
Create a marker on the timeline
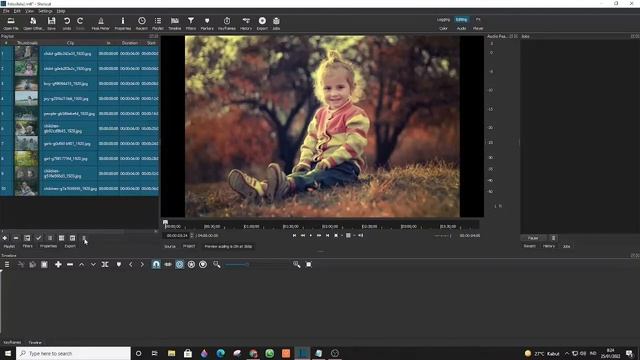(119, 264)
